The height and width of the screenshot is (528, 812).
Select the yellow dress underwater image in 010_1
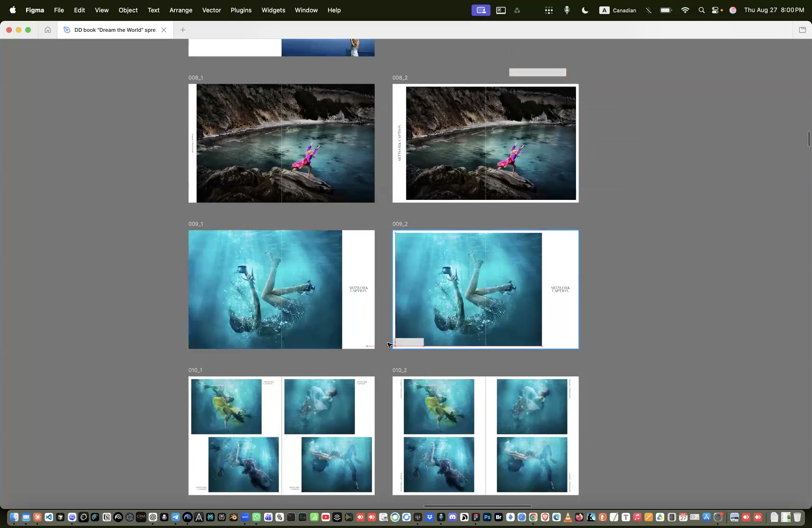pos(226,406)
